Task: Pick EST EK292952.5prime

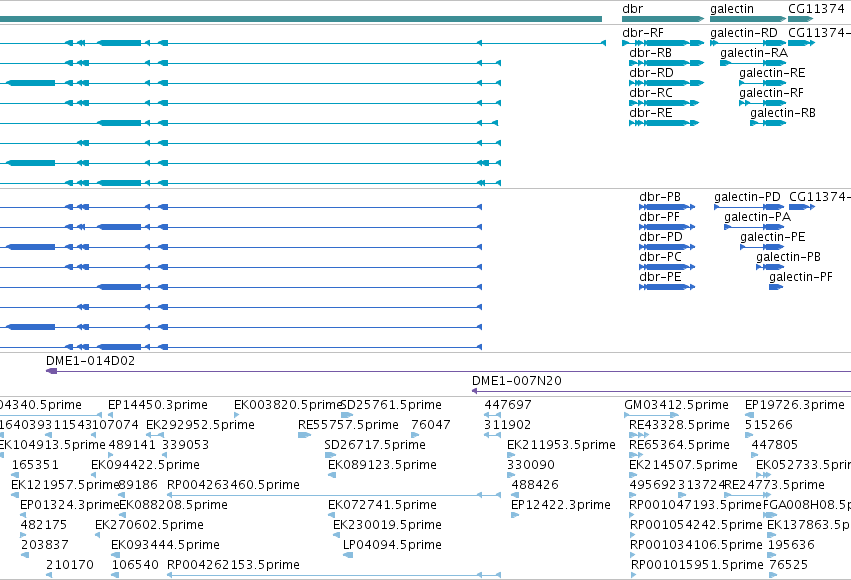Action: 200,425
